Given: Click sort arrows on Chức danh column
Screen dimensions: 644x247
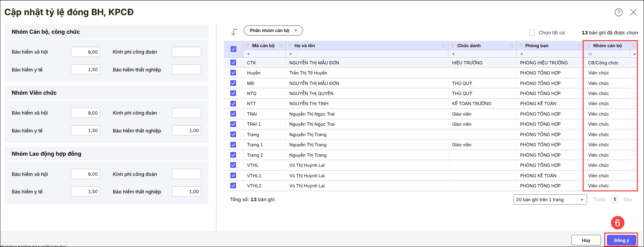Looking at the screenshot, I should point(511,46).
